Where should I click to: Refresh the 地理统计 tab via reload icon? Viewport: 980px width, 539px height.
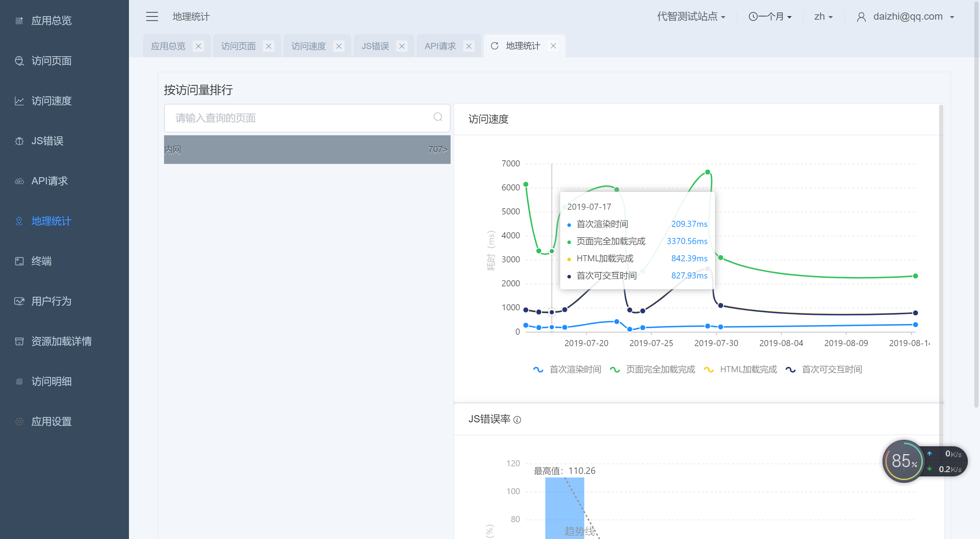[495, 46]
